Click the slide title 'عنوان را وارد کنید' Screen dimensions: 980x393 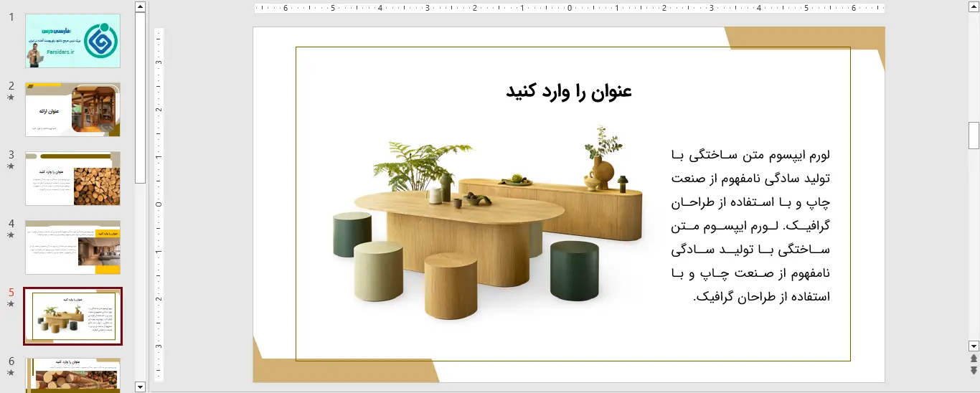(569, 91)
